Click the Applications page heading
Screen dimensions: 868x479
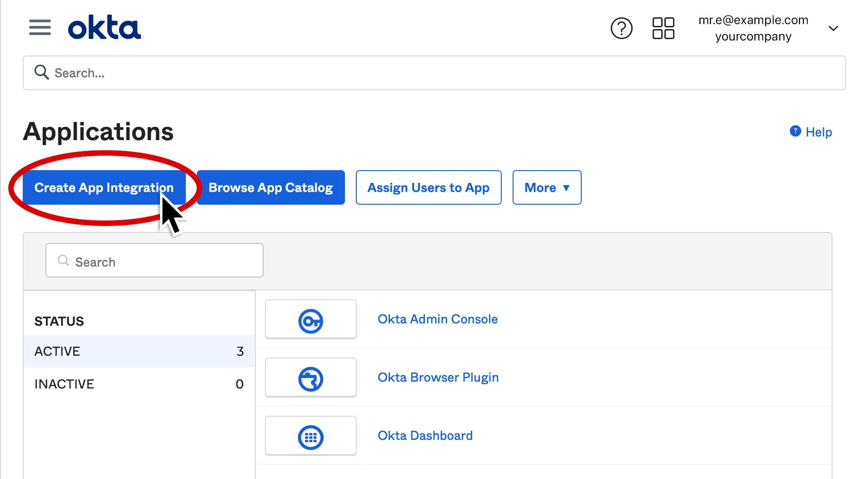click(98, 131)
